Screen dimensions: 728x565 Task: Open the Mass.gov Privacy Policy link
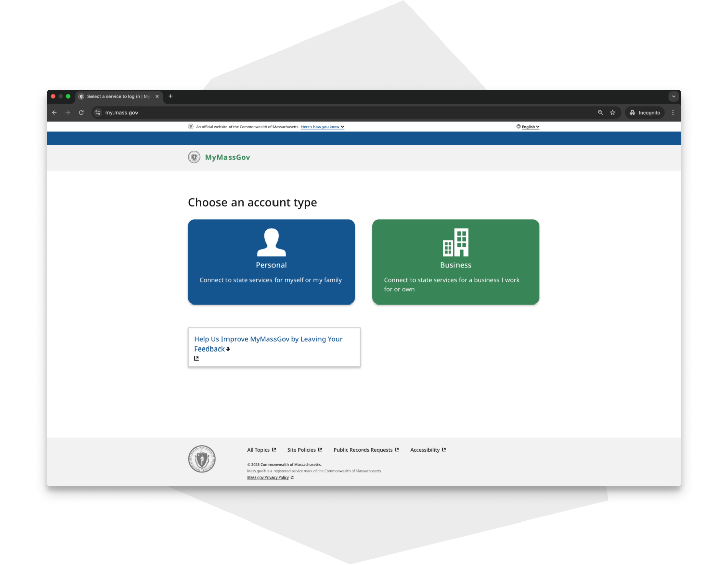point(270,477)
